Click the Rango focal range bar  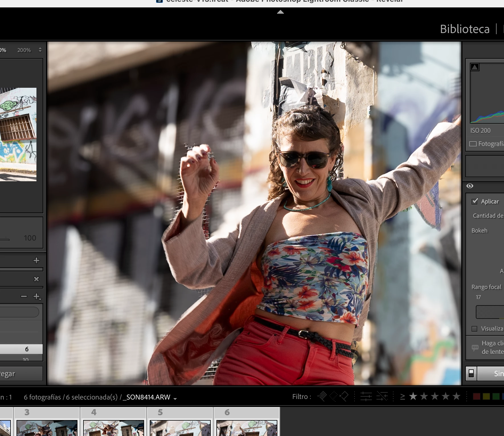tap(490, 312)
